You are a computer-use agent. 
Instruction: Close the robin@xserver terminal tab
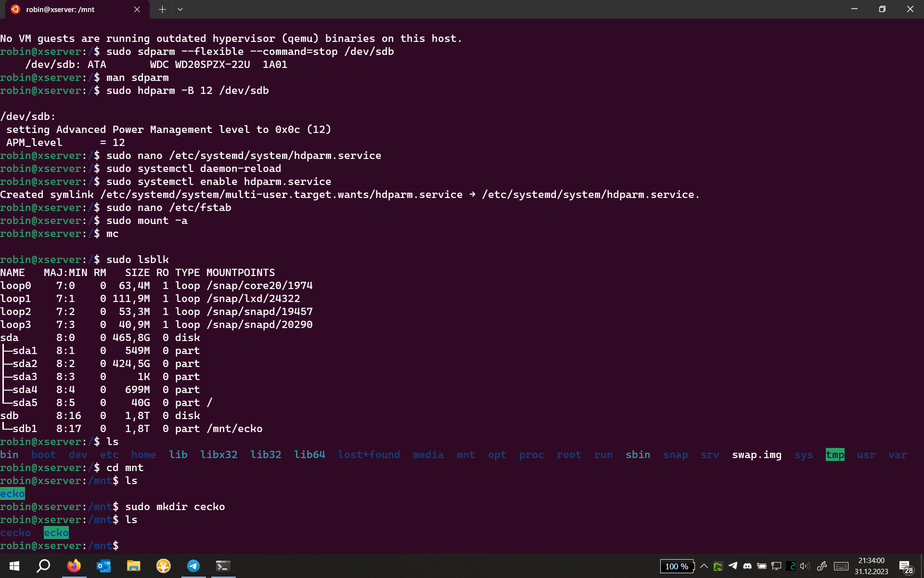(x=137, y=9)
